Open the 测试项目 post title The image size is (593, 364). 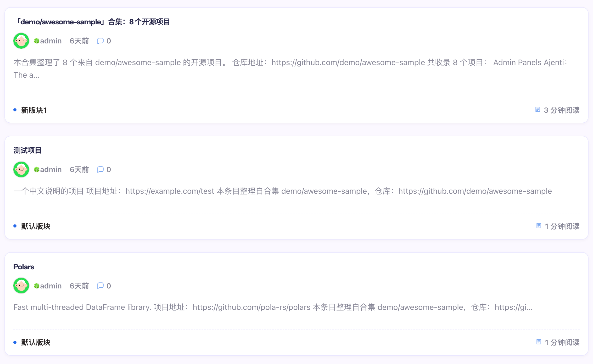tap(27, 150)
